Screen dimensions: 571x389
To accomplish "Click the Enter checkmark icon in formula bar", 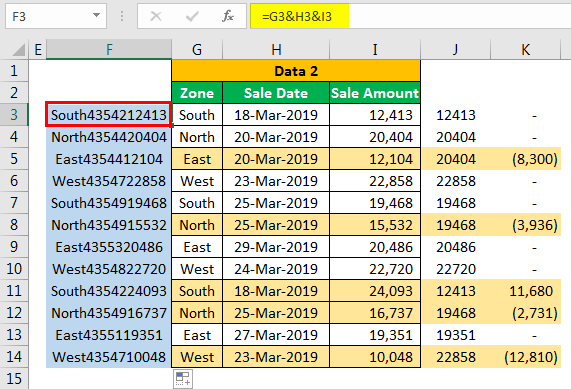I will click(192, 16).
